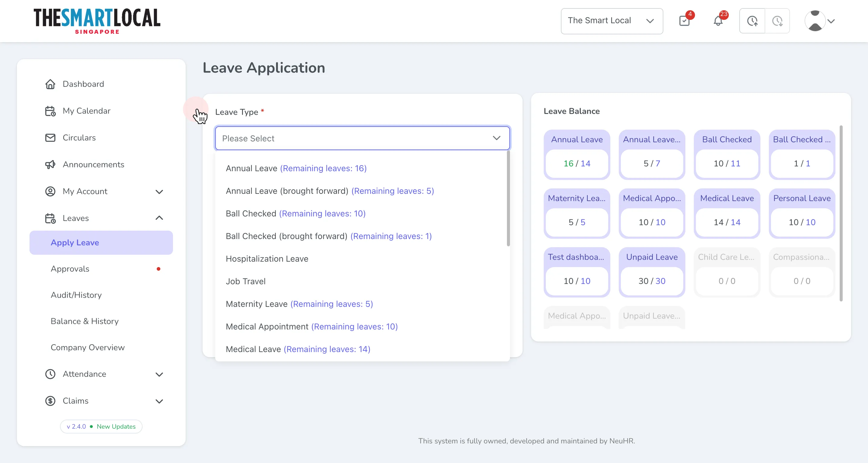Go to Apply Leave submenu item
Viewport: 868px width, 463px height.
pyautogui.click(x=101, y=243)
